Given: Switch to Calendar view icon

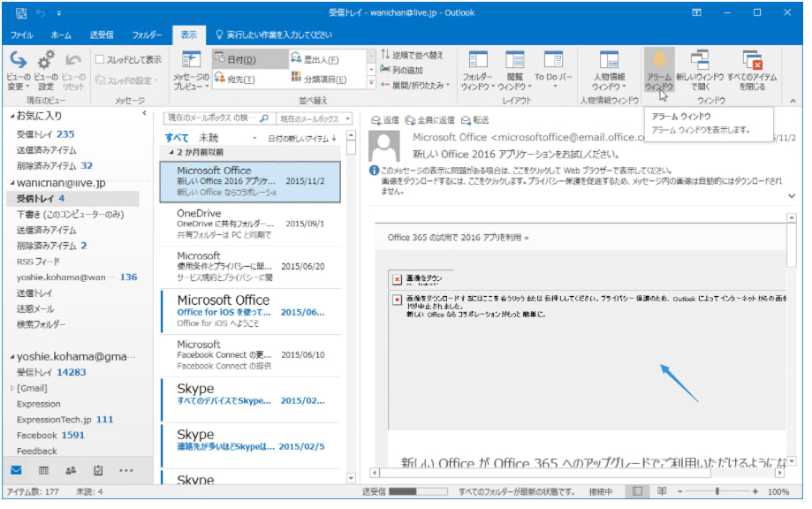Looking at the screenshot, I should click(43, 470).
